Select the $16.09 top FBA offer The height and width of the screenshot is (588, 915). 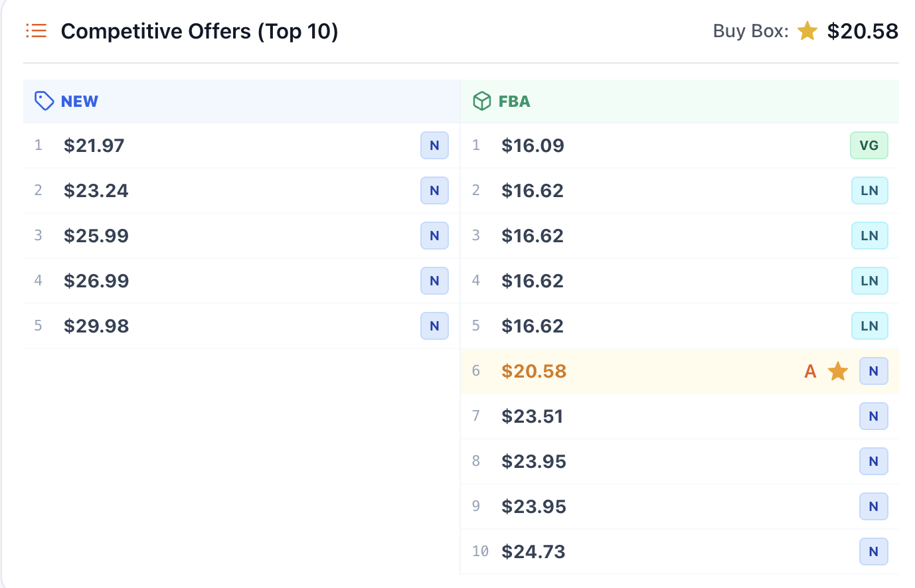(x=533, y=145)
